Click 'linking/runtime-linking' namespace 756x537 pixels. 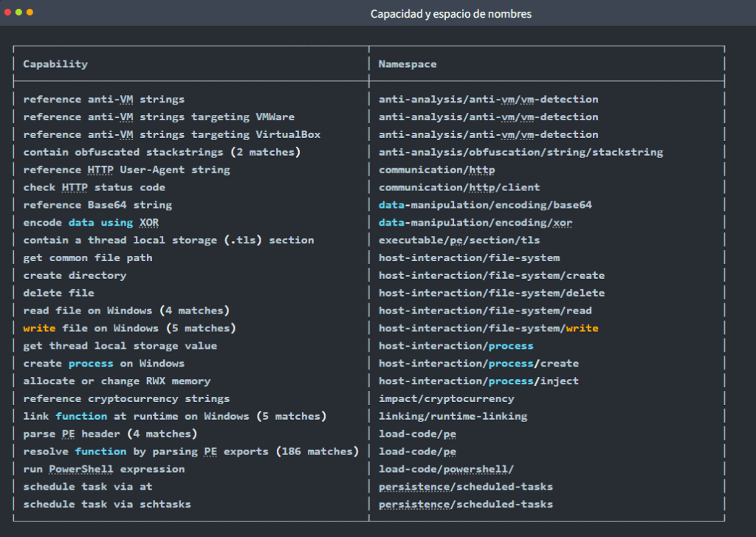click(x=453, y=416)
